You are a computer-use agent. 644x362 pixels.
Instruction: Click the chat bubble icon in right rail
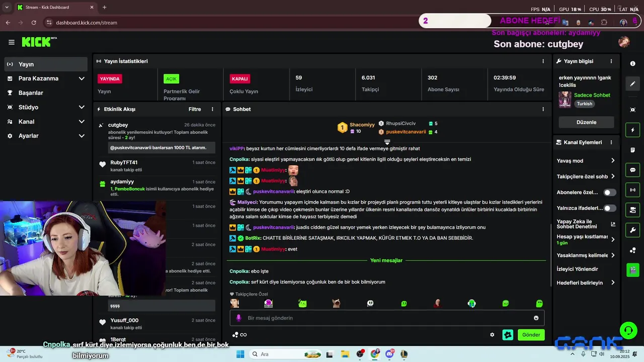pyautogui.click(x=632, y=170)
